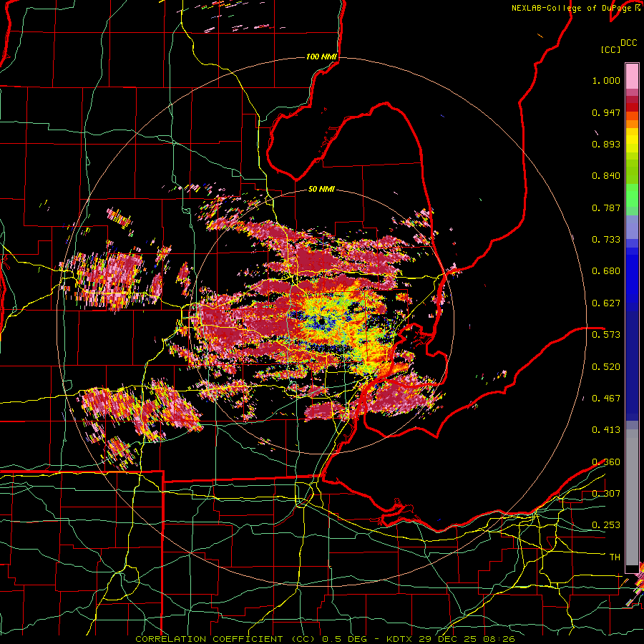Click the 0.520 legend value
644x644 pixels.
(606, 366)
